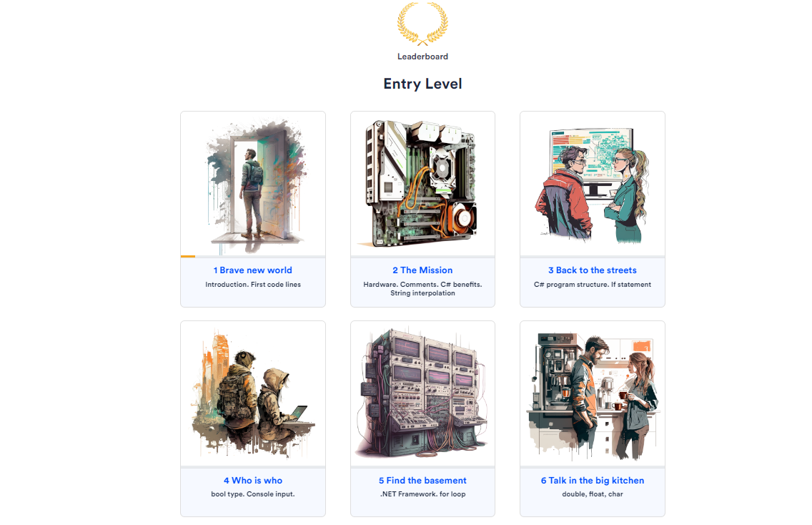Open '4 Who is who' lesson title
Viewport: 812px width, 525px height.
(x=253, y=481)
